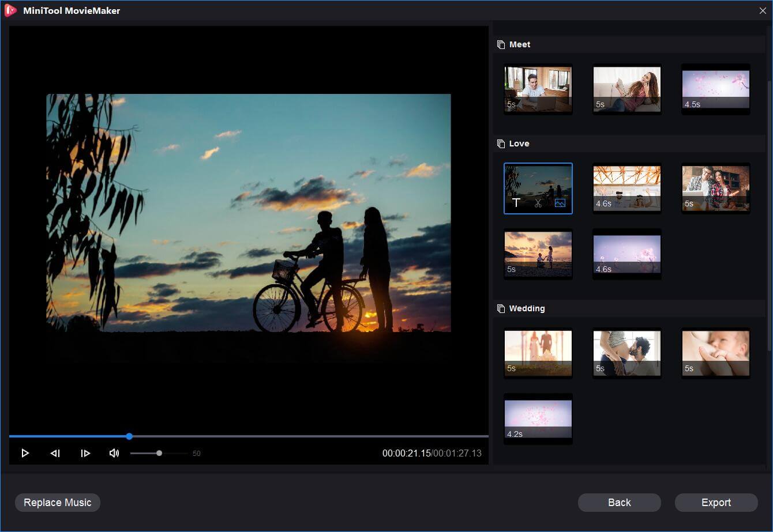Select the 4.5s petals Meet template
The height and width of the screenshot is (532, 773).
(715, 89)
